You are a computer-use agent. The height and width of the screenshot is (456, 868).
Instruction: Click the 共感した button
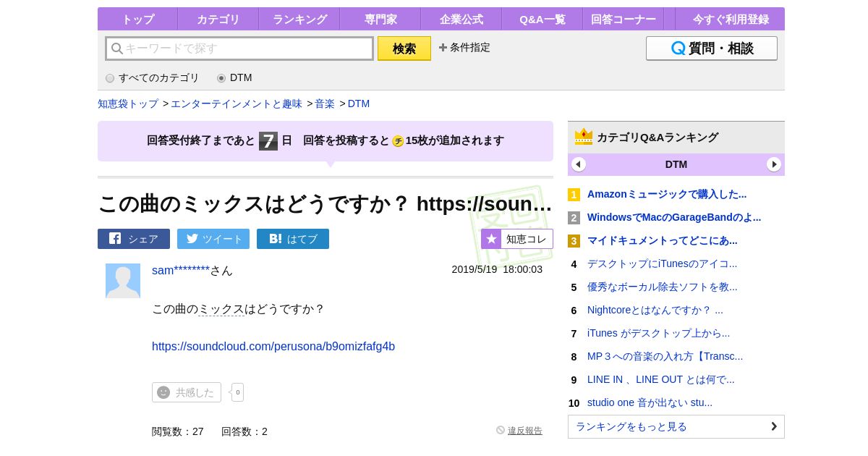[187, 392]
